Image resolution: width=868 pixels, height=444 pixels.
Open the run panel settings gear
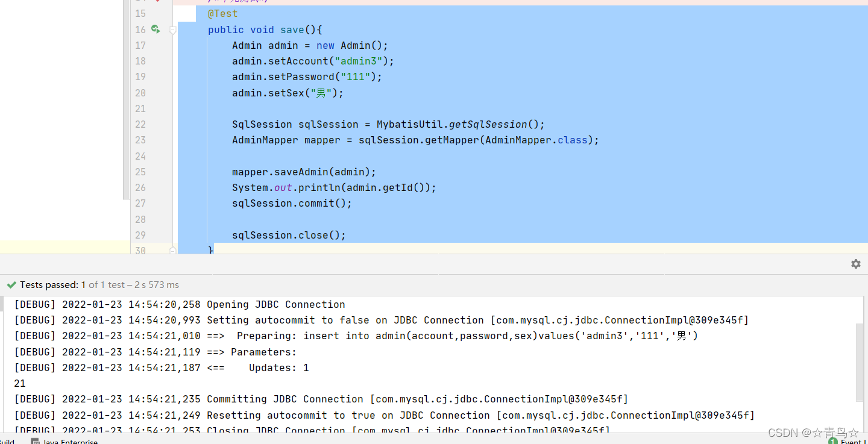click(x=855, y=264)
